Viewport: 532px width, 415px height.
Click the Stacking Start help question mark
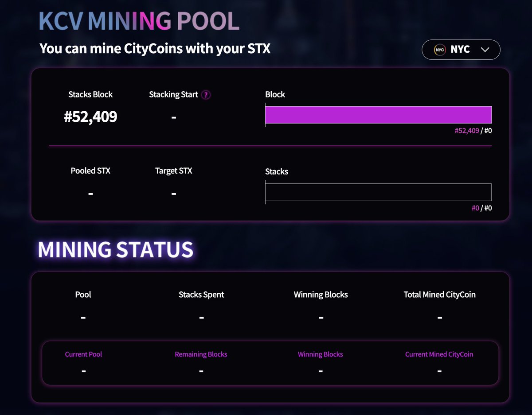coord(206,95)
